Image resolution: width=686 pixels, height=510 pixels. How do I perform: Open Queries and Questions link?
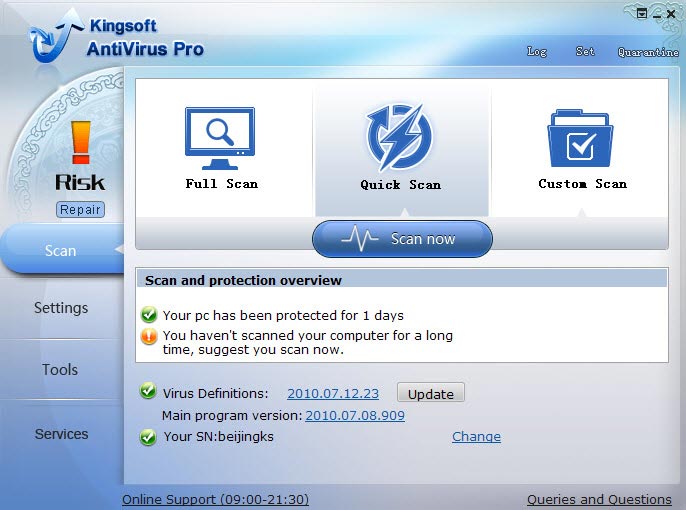[x=599, y=499]
